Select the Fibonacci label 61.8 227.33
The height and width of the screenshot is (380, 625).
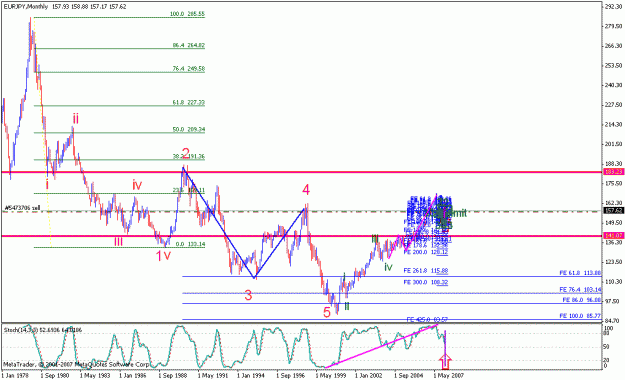coord(189,102)
